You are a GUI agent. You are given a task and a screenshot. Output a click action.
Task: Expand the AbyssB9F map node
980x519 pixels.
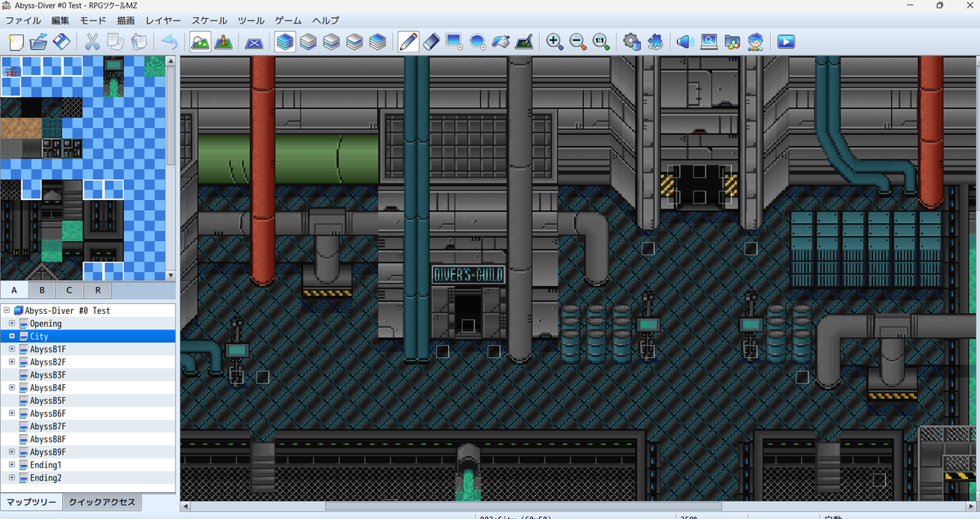point(12,452)
